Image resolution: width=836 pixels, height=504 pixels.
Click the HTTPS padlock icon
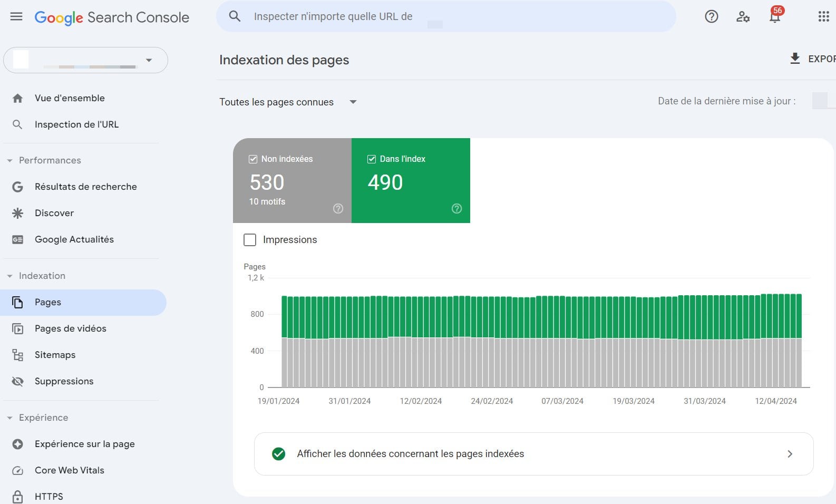tap(17, 497)
